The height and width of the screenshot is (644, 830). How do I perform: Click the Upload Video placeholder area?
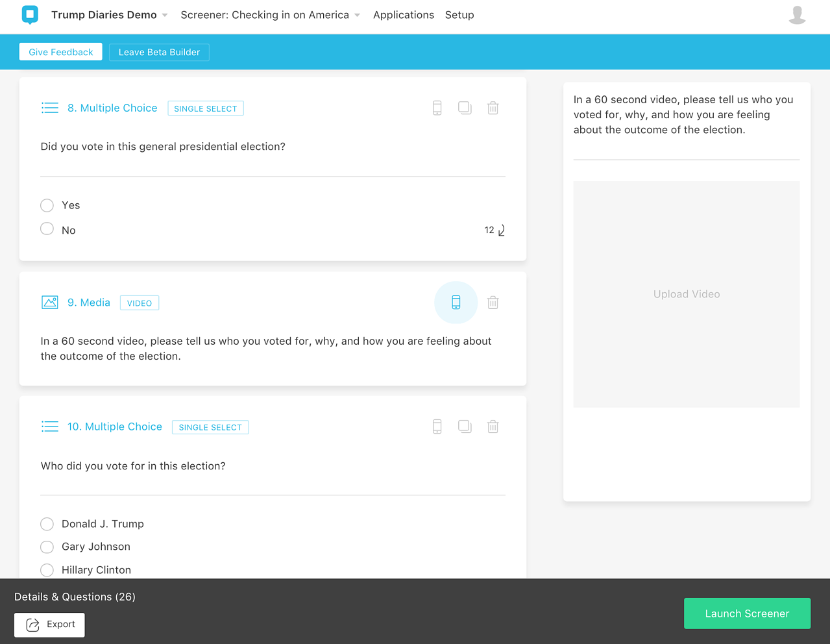point(687,294)
